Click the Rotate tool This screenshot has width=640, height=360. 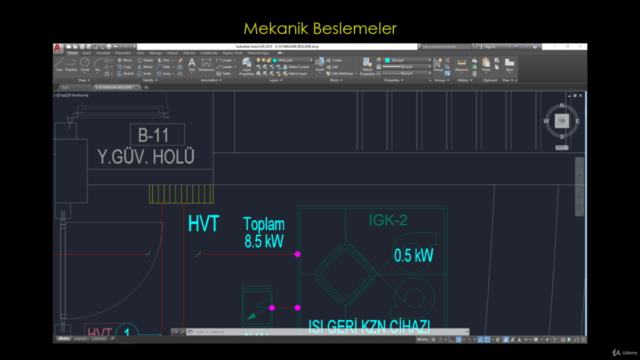coord(145,60)
